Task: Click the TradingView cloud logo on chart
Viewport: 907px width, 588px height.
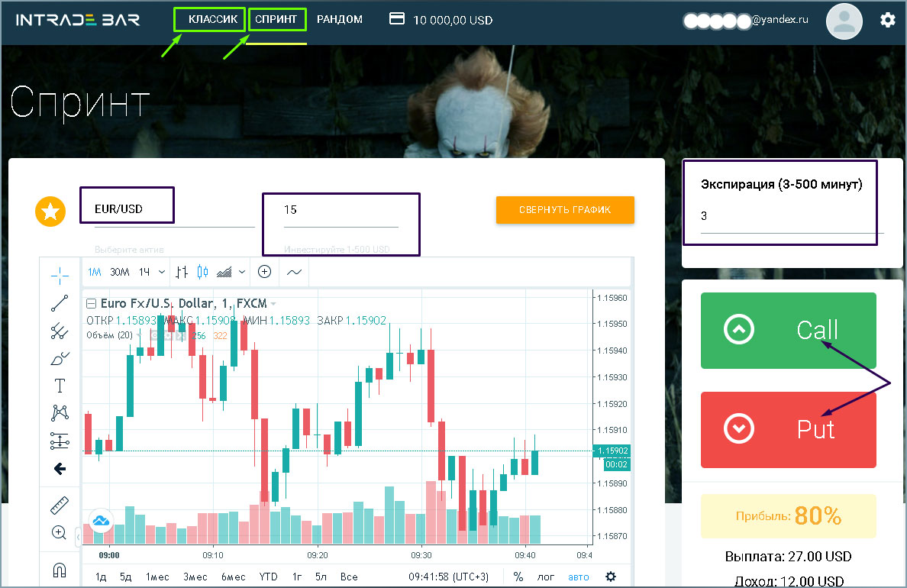Action: pyautogui.click(x=101, y=521)
